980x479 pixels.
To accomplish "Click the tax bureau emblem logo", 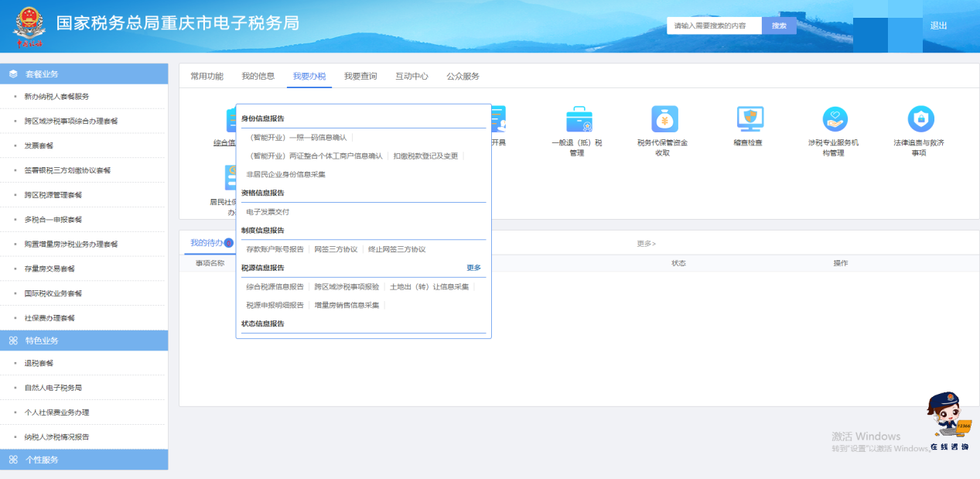I will 29,26.
